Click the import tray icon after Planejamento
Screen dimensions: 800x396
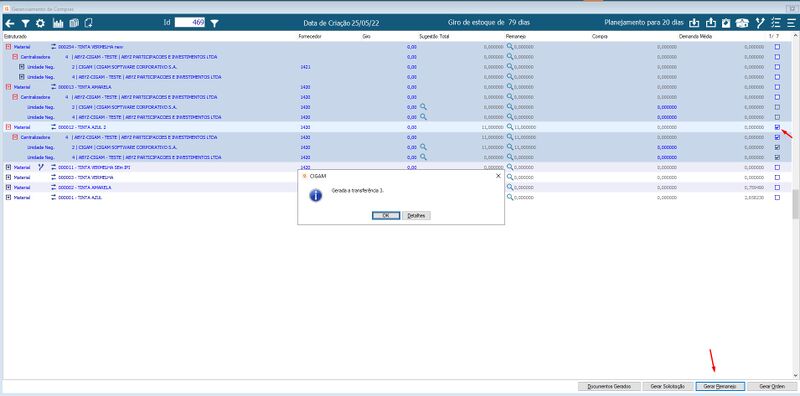(x=694, y=23)
